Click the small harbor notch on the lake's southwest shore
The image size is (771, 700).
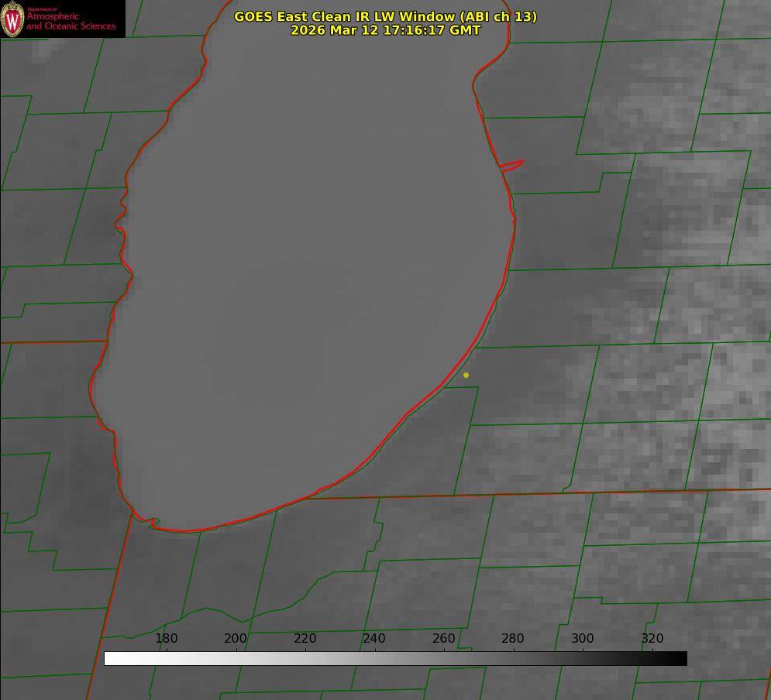pos(153,522)
